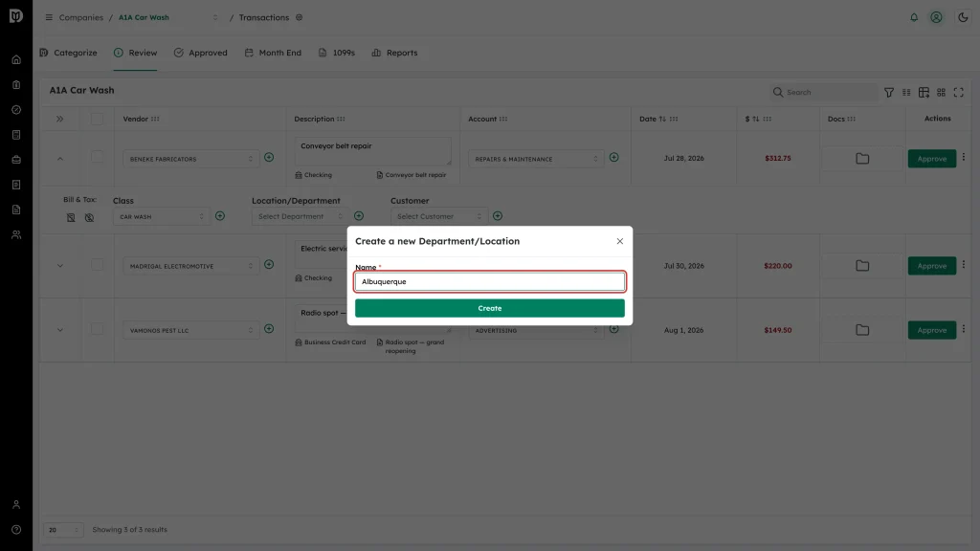Toggle fullscreen table icon
980x551 pixels.
pyautogui.click(x=959, y=93)
